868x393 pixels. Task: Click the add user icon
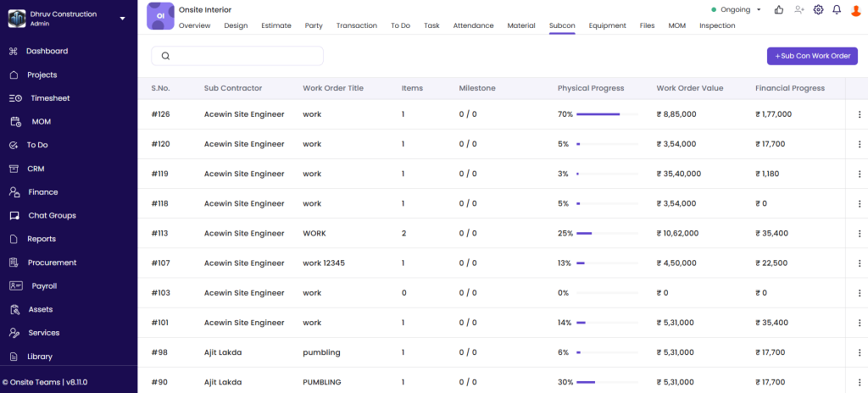coord(798,9)
